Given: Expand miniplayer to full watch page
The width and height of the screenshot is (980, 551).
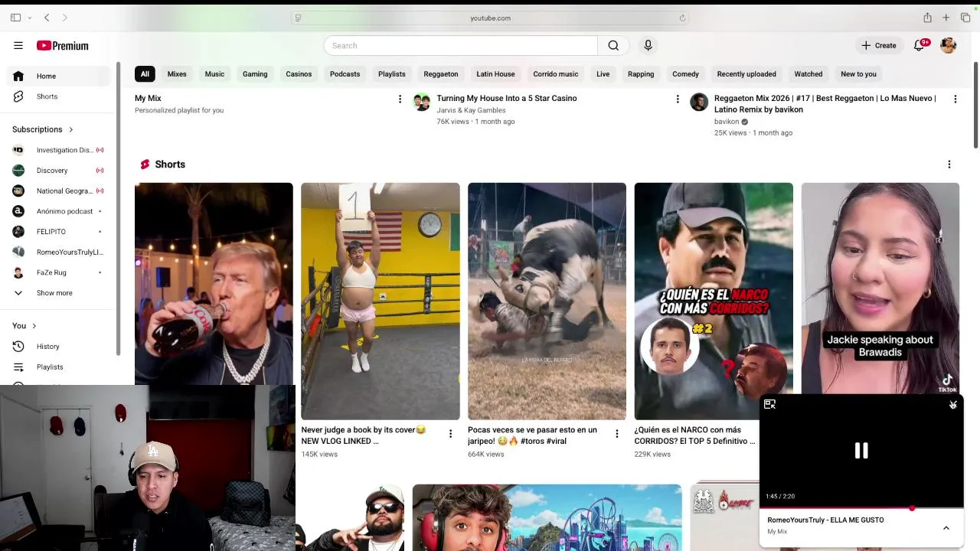Looking at the screenshot, I should (x=770, y=405).
